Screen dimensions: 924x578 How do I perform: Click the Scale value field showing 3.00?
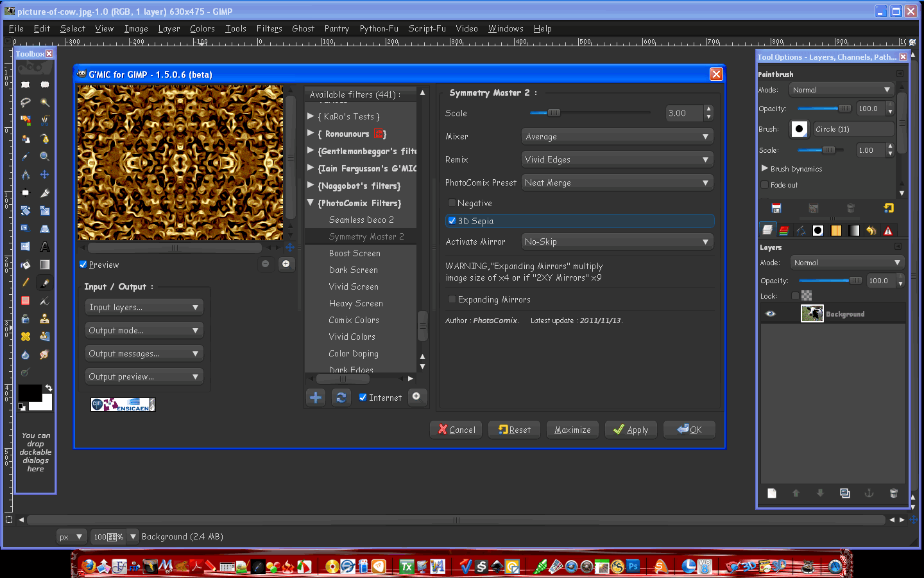coord(685,113)
